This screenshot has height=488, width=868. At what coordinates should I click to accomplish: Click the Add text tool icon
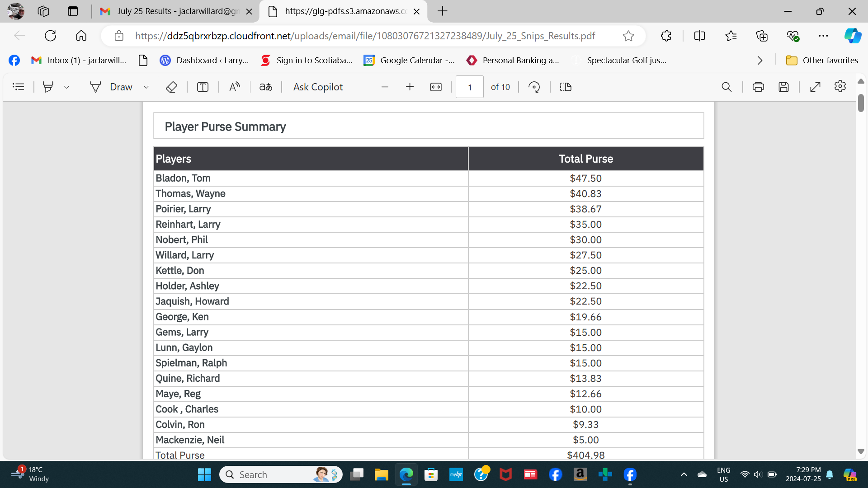click(x=203, y=87)
